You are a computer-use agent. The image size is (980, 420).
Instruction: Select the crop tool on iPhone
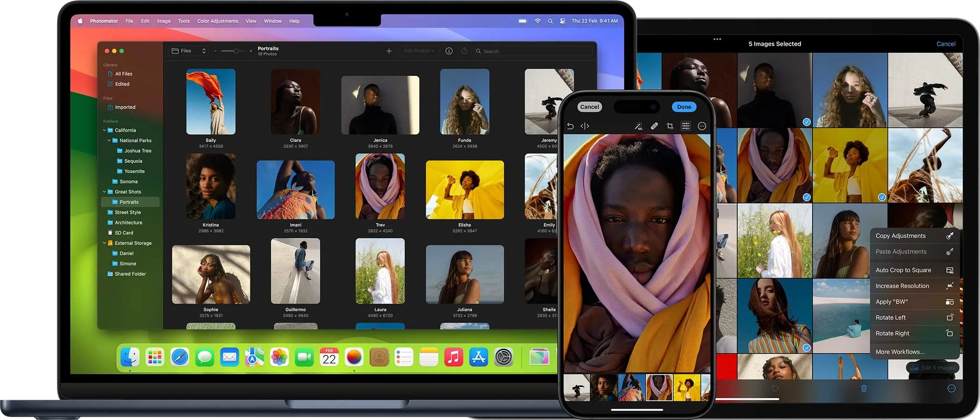click(x=670, y=126)
